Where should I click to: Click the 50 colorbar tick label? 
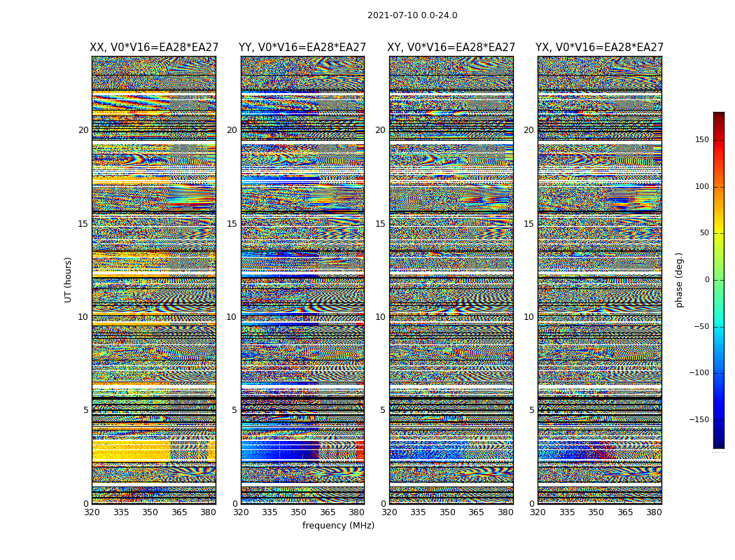(x=704, y=233)
